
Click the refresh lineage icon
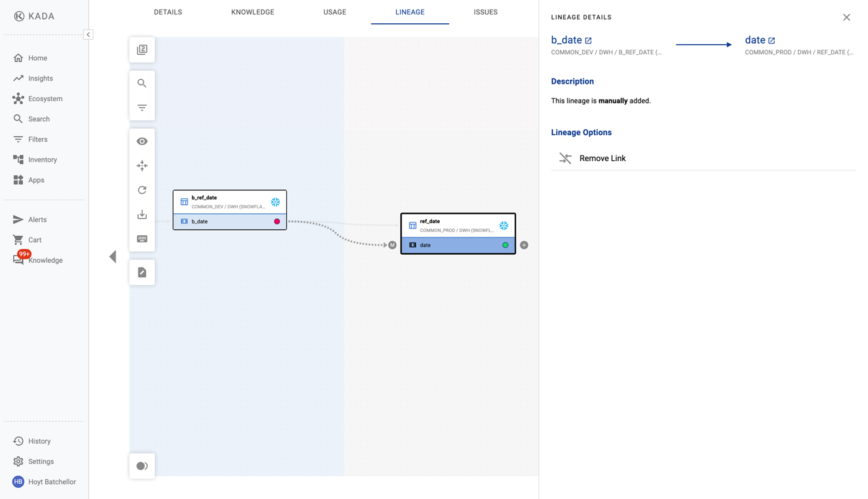(x=142, y=190)
